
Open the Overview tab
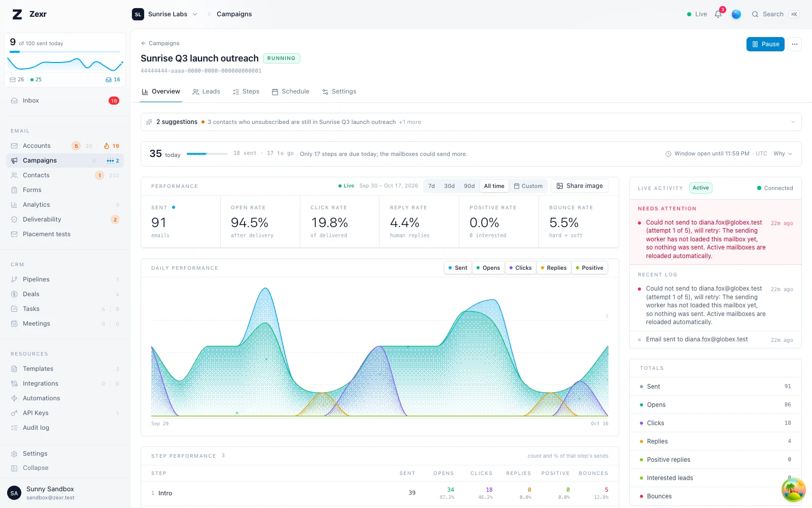click(161, 91)
